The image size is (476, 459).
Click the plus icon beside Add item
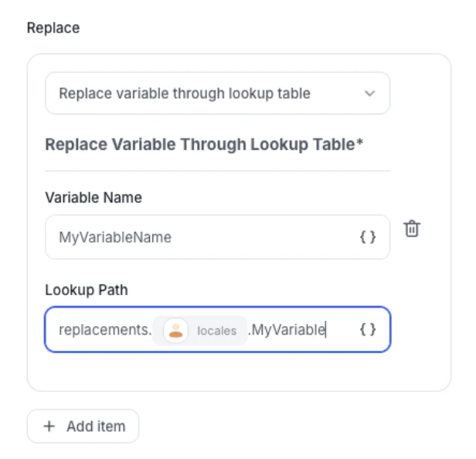(x=49, y=427)
